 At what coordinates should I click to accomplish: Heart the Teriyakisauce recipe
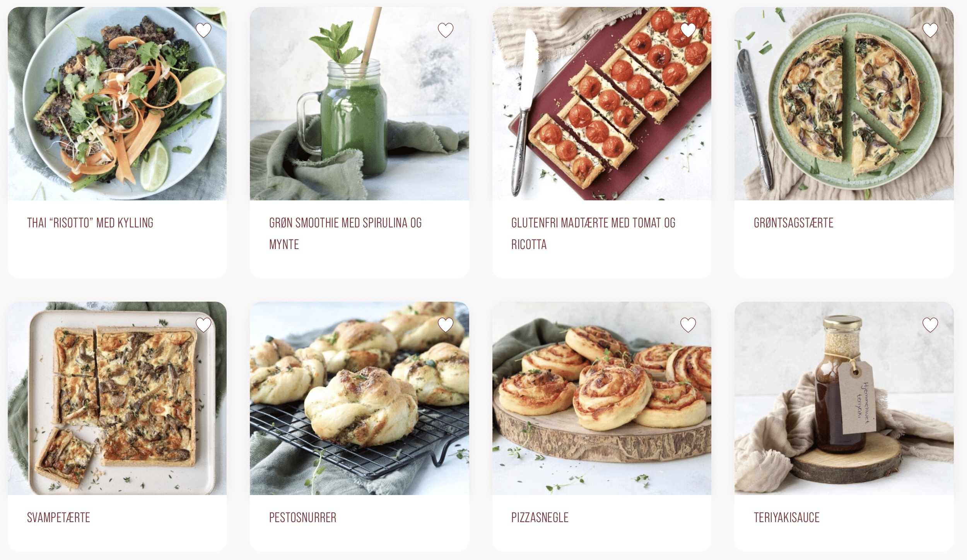[x=930, y=325]
